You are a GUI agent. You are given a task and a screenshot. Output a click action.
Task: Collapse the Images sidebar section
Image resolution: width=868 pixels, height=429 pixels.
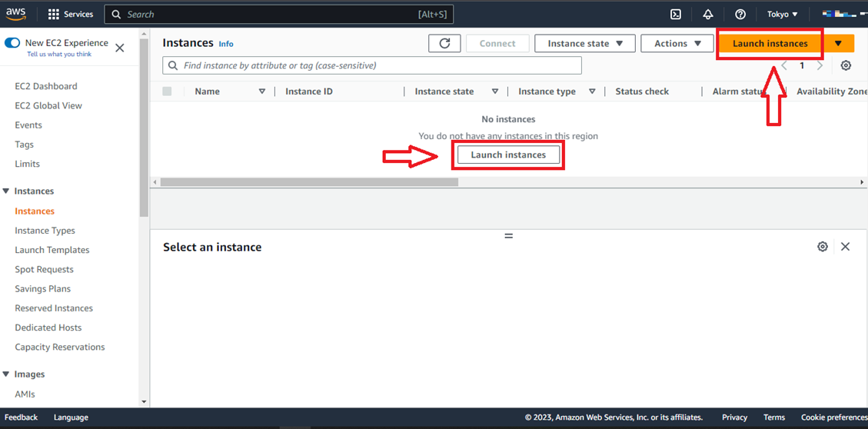[x=6, y=374]
